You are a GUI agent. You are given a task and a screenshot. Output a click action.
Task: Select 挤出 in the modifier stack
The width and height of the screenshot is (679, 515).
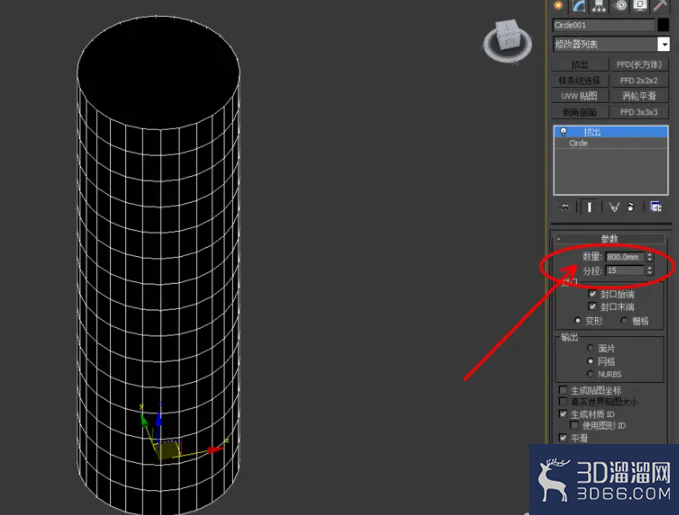611,132
